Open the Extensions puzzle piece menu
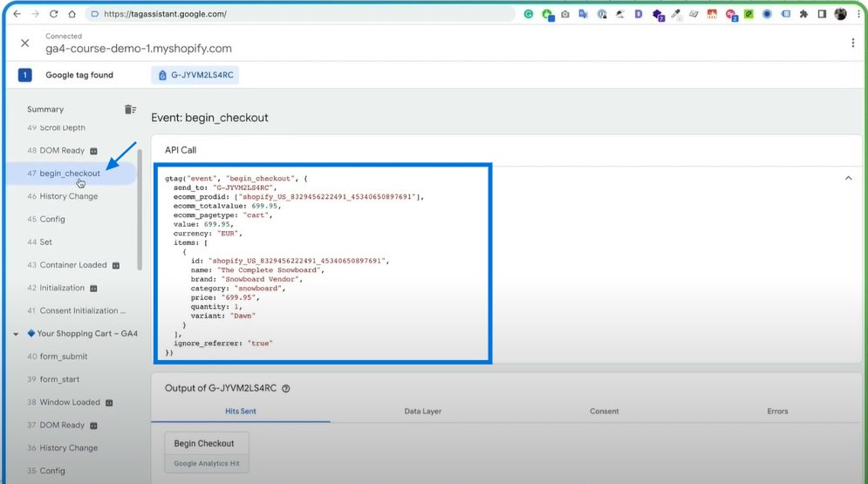The image size is (868, 484). pyautogui.click(x=803, y=14)
